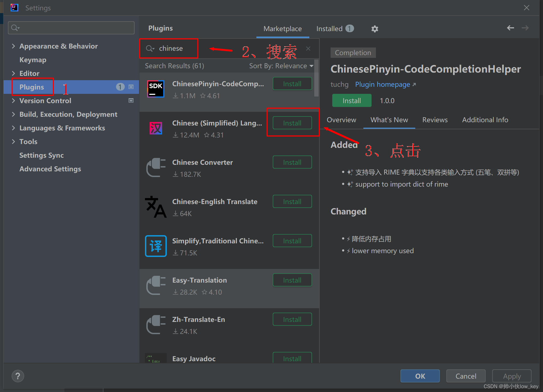Select the Zh-Translate-En plug icon
The height and width of the screenshot is (392, 543).
156,325
